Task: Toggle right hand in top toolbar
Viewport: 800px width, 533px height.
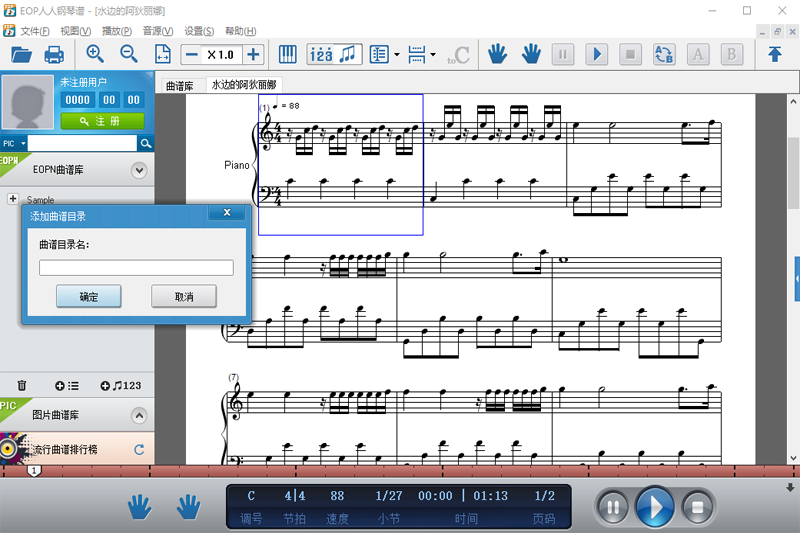Action: click(531, 54)
